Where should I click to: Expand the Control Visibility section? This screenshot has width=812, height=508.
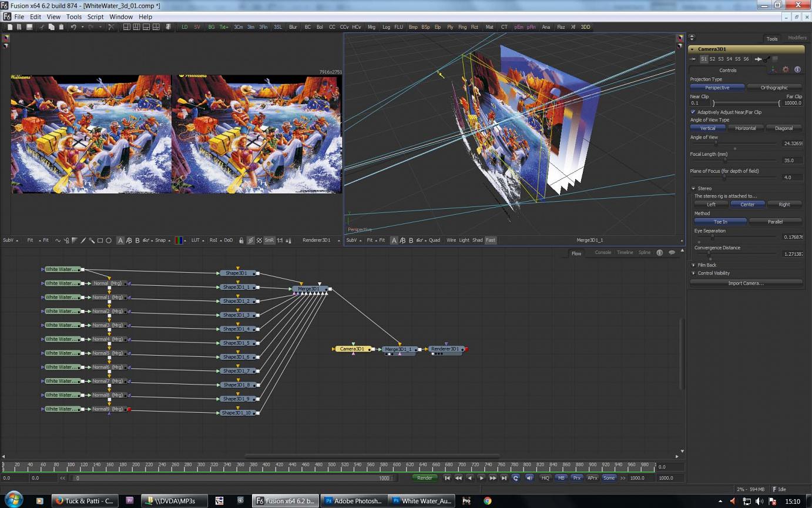pyautogui.click(x=693, y=273)
